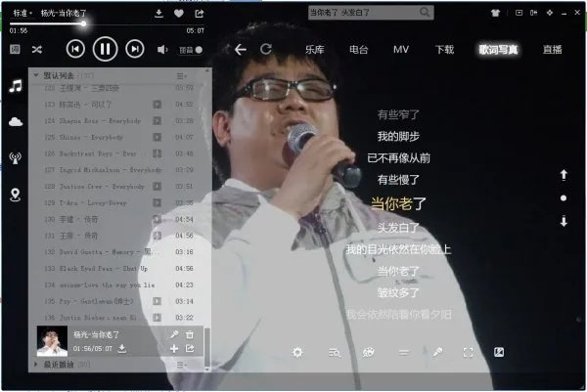Open the mini-mode icon in title bar
This screenshot has width=587, height=392.
click(x=519, y=13)
